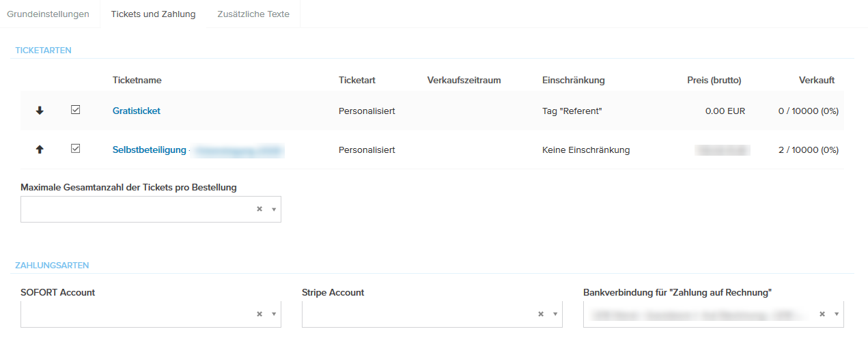This screenshot has height=340, width=868.
Task: Select the Tickets und Zahlung tab
Action: 153,14
